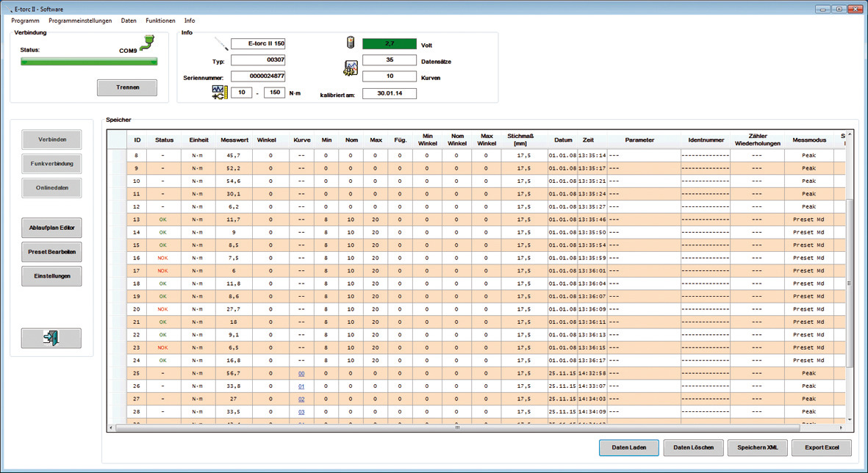Image resolution: width=868 pixels, height=473 pixels.
Task: Open curve link 00 in Kurve column
Action: click(301, 374)
